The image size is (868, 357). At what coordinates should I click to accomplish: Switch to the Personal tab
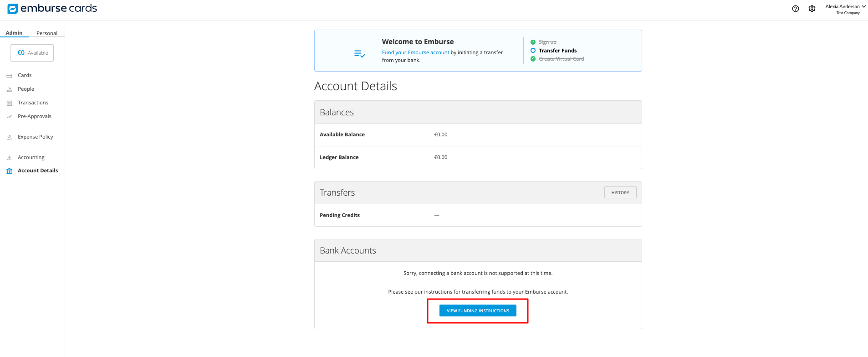tap(47, 33)
